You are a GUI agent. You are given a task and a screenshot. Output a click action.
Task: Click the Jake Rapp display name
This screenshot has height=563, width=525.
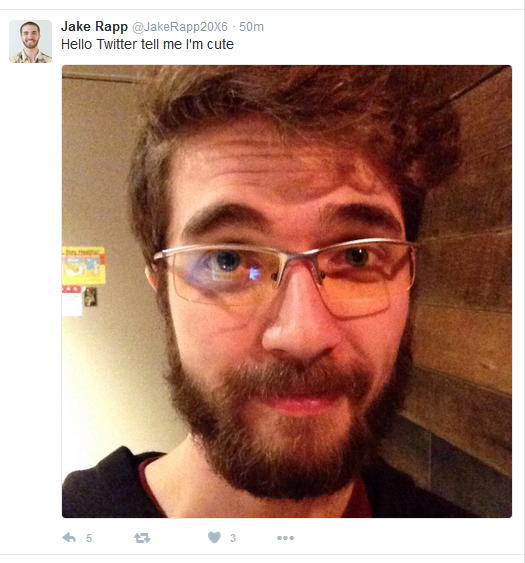click(x=94, y=27)
